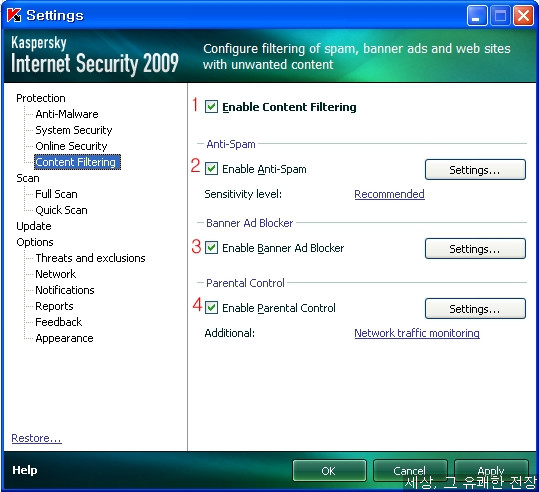Viewport: 539px width, 492px height.
Task: Open the Update section
Action: click(x=34, y=226)
